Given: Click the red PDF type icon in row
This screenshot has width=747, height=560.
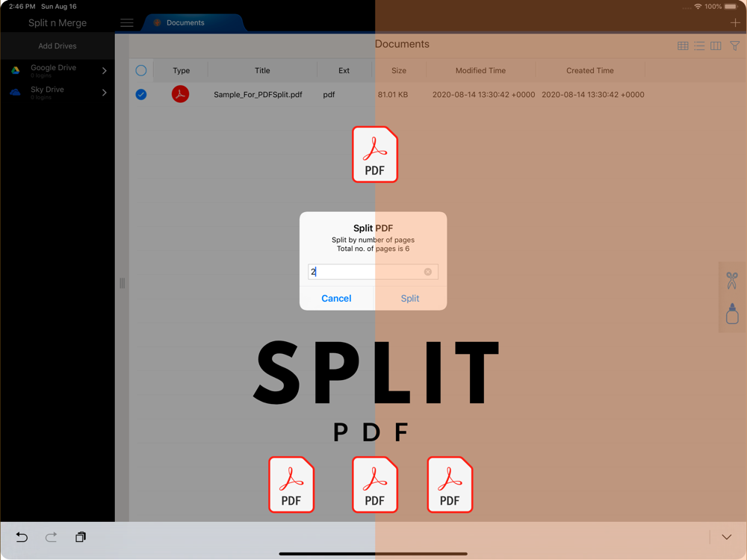Looking at the screenshot, I should click(x=180, y=94).
